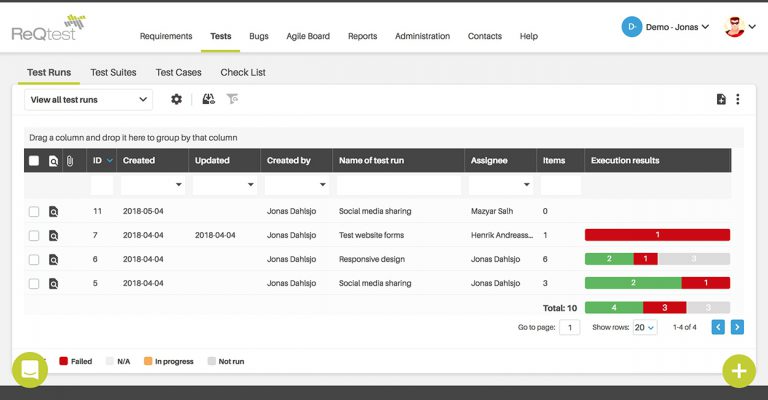Tick the checkbox for test run 11

click(34, 212)
